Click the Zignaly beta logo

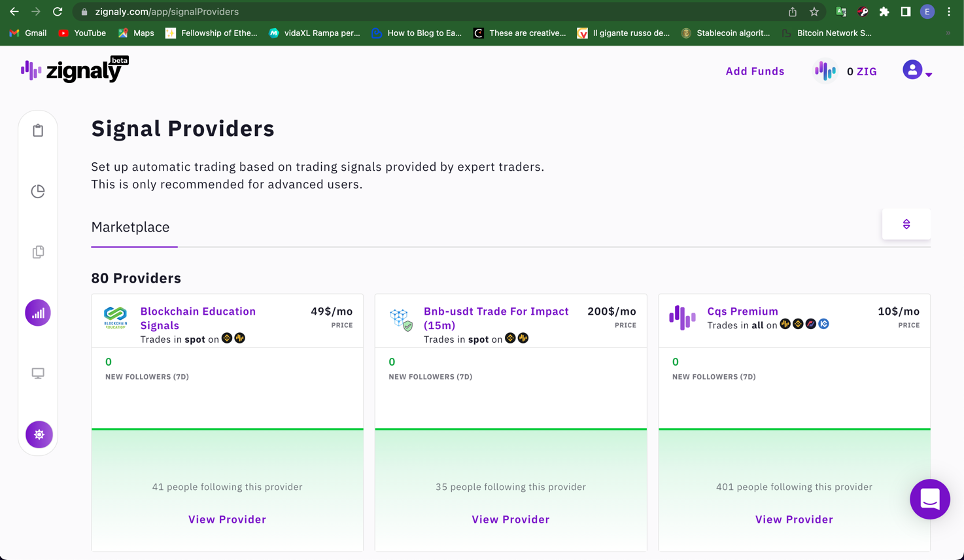tap(75, 69)
